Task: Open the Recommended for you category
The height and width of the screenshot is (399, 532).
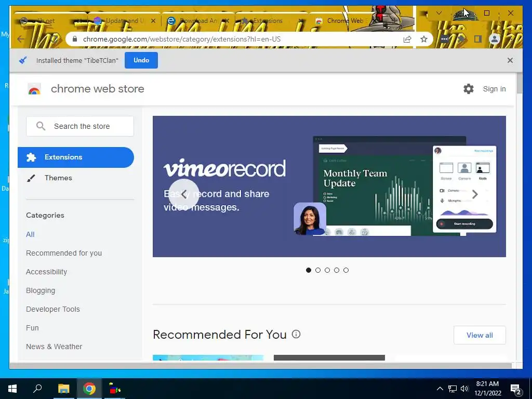Action: 64,253
